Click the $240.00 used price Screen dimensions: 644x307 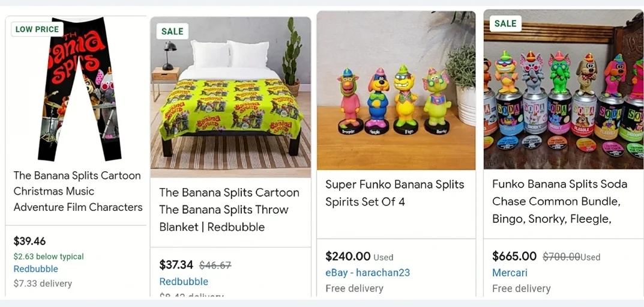(348, 257)
